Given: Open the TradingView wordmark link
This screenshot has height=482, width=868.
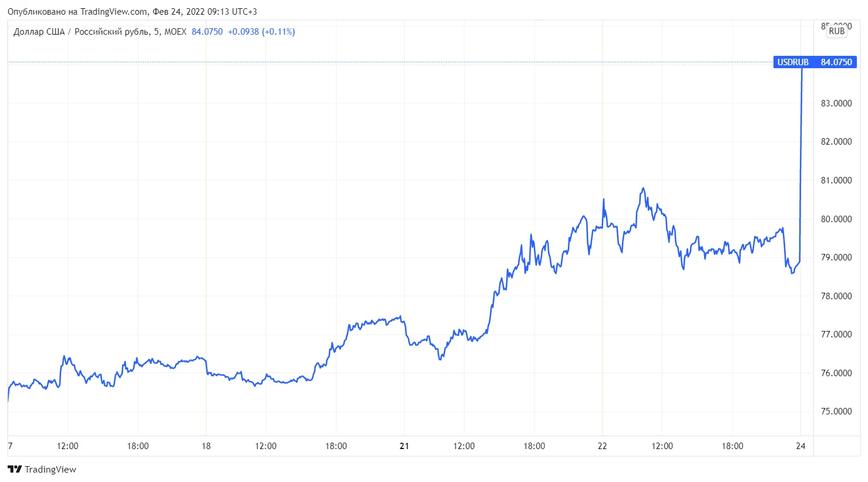Looking at the screenshot, I should coord(51,469).
